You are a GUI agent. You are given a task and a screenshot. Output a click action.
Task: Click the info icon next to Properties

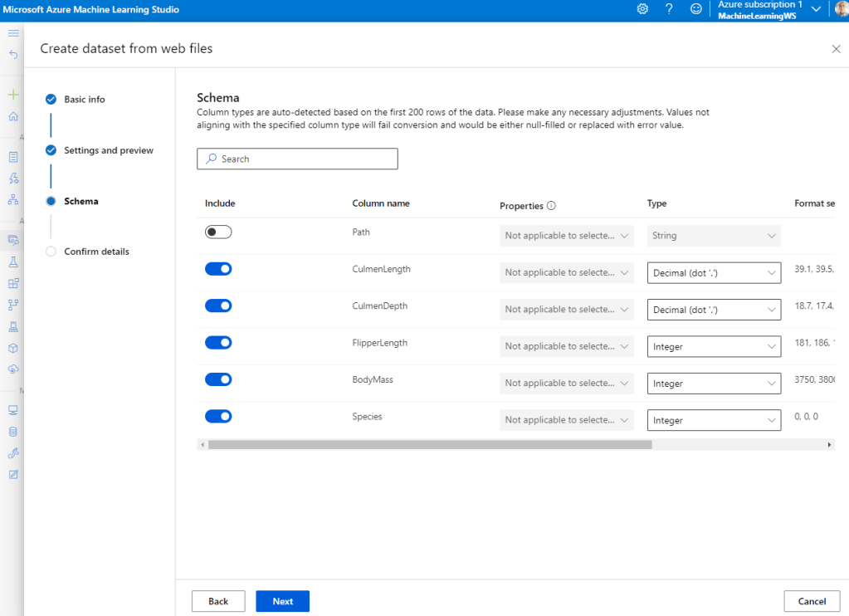click(551, 206)
